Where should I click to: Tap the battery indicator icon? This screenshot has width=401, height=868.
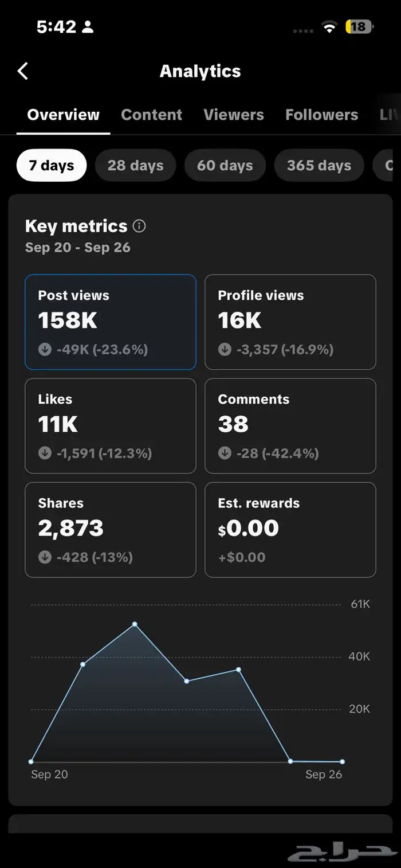coord(359,27)
